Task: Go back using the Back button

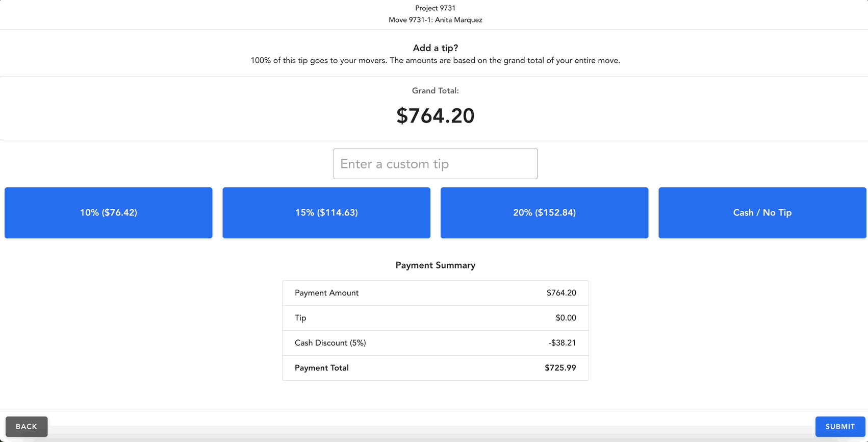Action: [27, 426]
